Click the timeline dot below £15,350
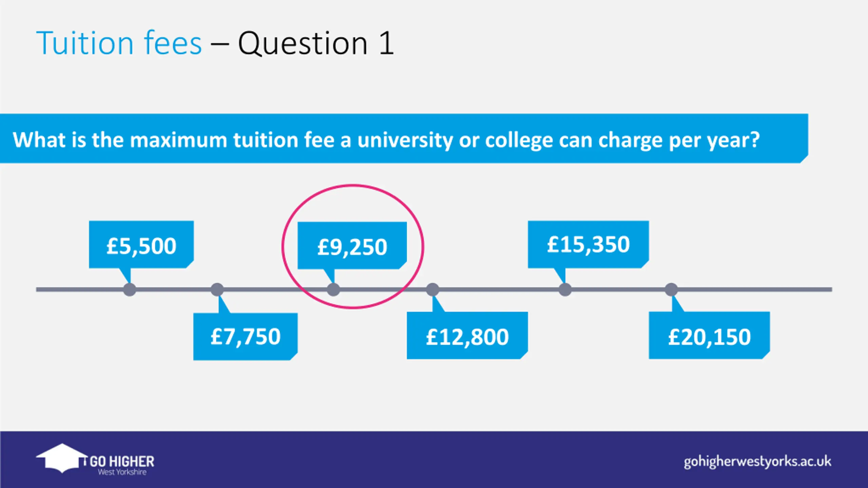Image resolution: width=868 pixels, height=488 pixels. (x=565, y=290)
